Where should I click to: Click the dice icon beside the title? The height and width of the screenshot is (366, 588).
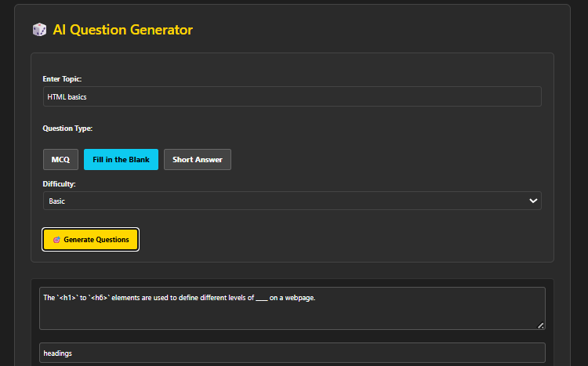(x=38, y=30)
